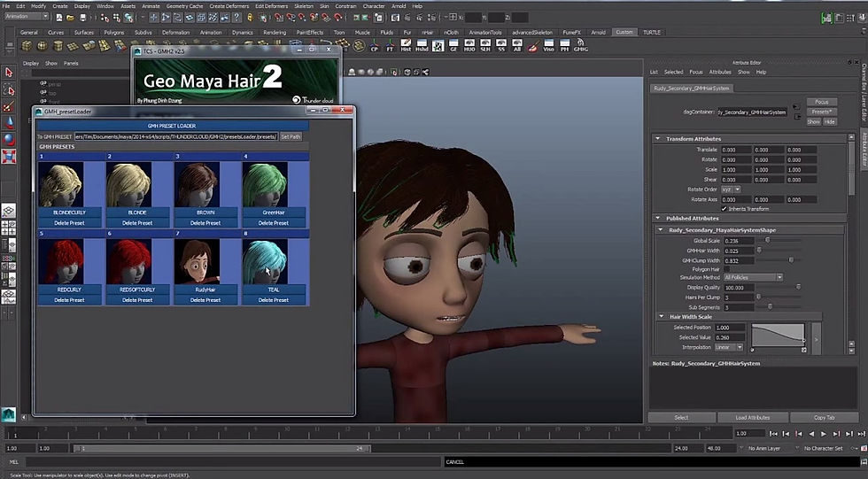This screenshot has height=479, width=868.
Task: Collapse the Transform Attributes section
Action: 657,139
